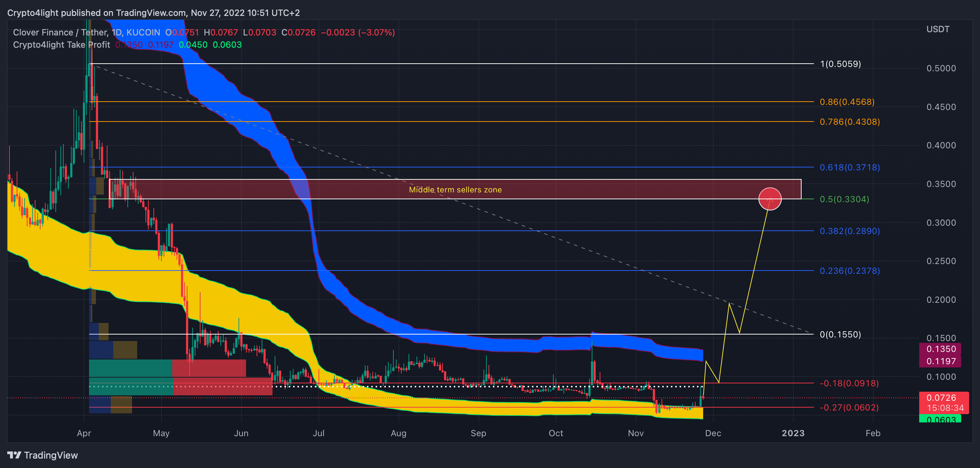980x468 pixels.
Task: Click the countdown timer 15:08:34
Action: click(945, 408)
